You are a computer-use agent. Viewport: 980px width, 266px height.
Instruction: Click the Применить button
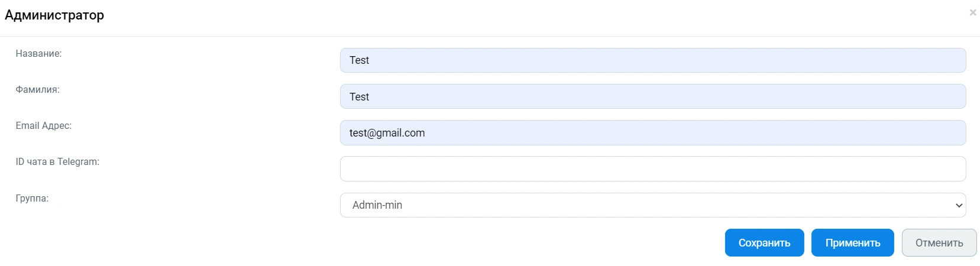(x=852, y=243)
